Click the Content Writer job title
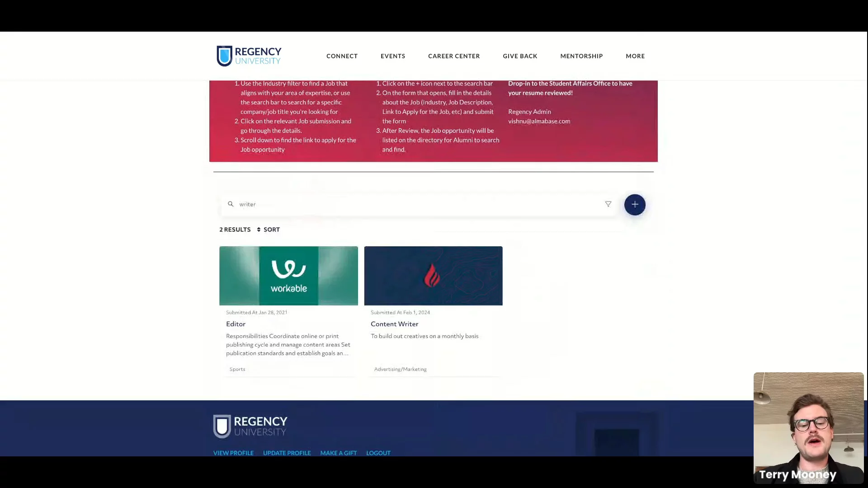 [394, 324]
